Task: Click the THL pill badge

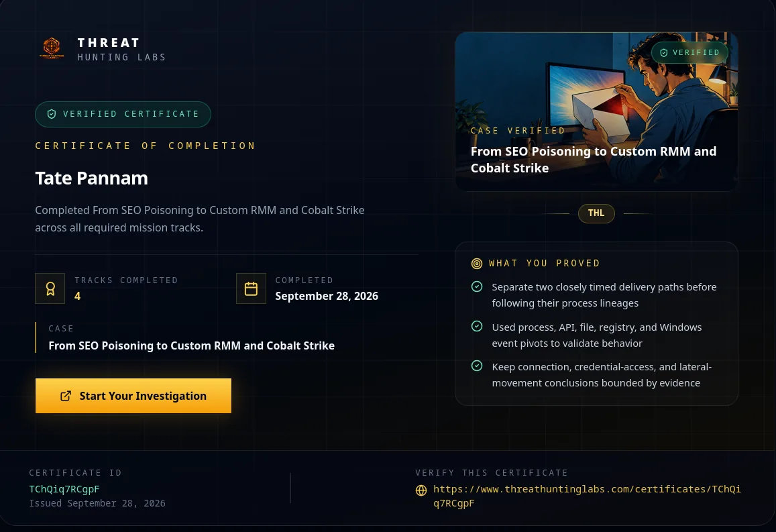Action: tap(596, 213)
